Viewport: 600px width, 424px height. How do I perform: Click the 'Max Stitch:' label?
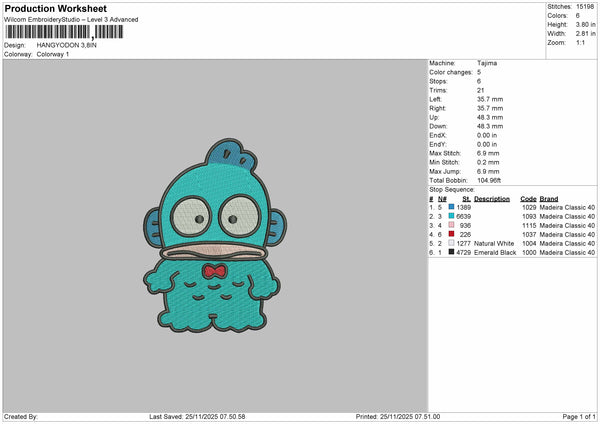click(445, 153)
